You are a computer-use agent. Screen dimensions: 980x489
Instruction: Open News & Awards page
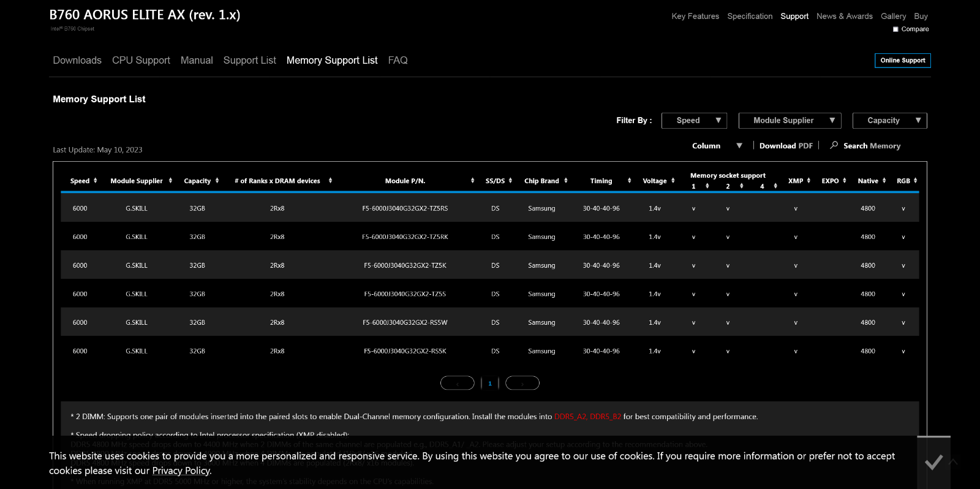coord(845,17)
